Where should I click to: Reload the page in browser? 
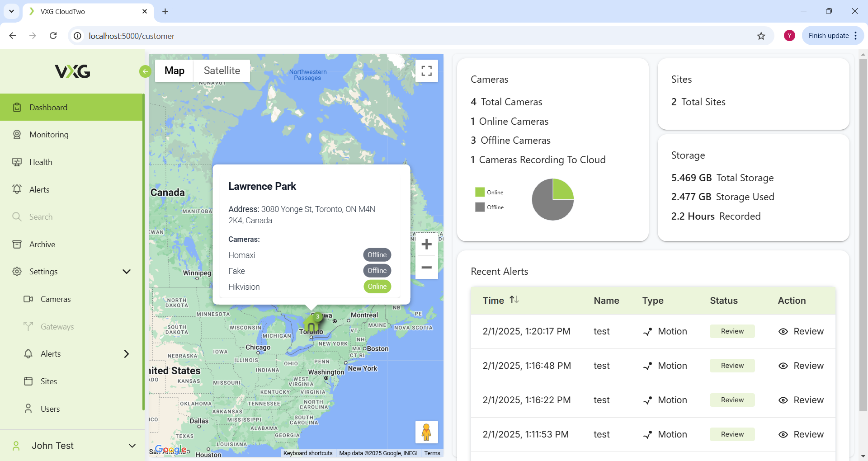(x=53, y=36)
